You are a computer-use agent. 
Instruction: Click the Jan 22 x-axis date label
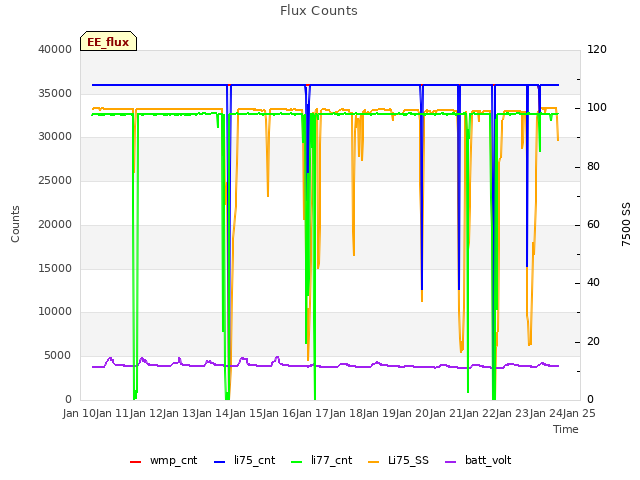479,413
